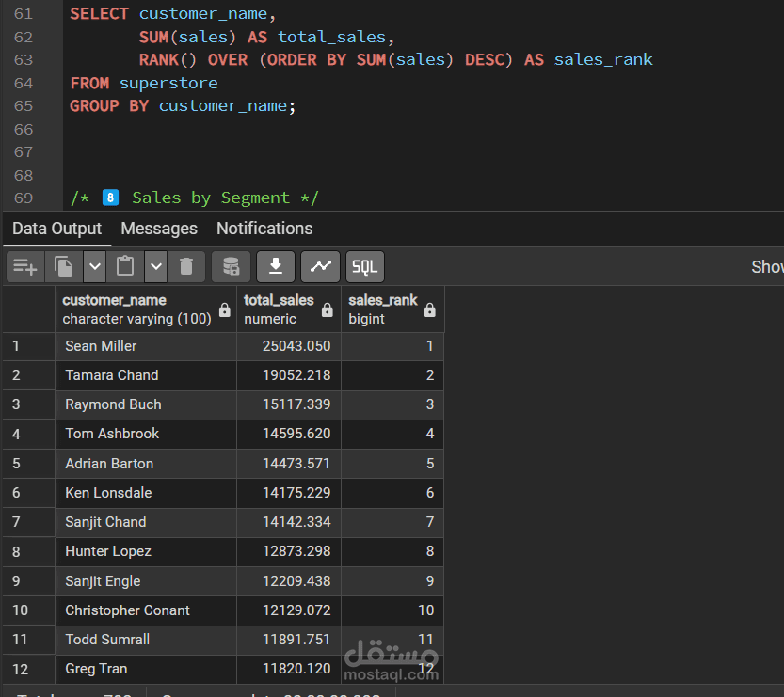Screen dimensions: 784x697
Task: Click the Add row icon
Action: (25, 267)
